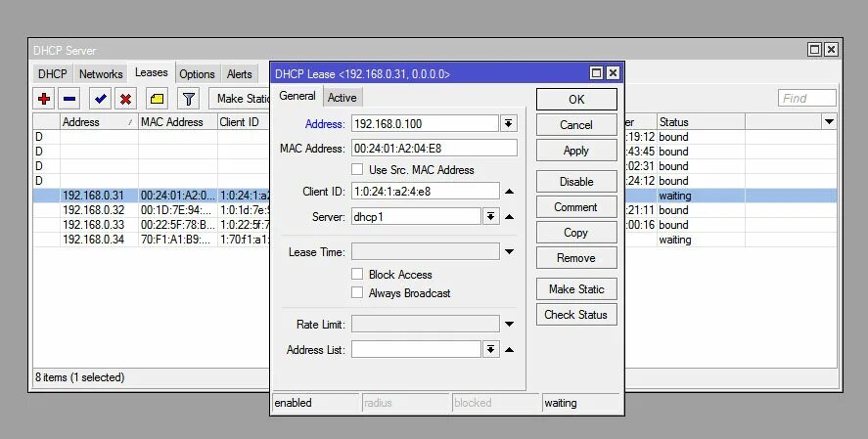This screenshot has height=439, width=868.
Task: Select lease row 192.168.0.34
Action: (152, 240)
